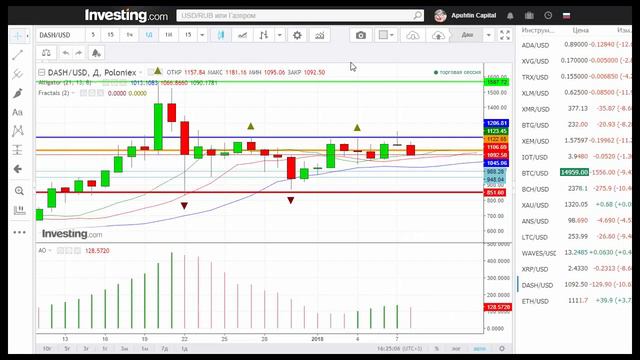Image resolution: width=640 pixels, height=360 pixels.
Task: Open the chart layout square dropdown
Action: pyautogui.click(x=386, y=35)
